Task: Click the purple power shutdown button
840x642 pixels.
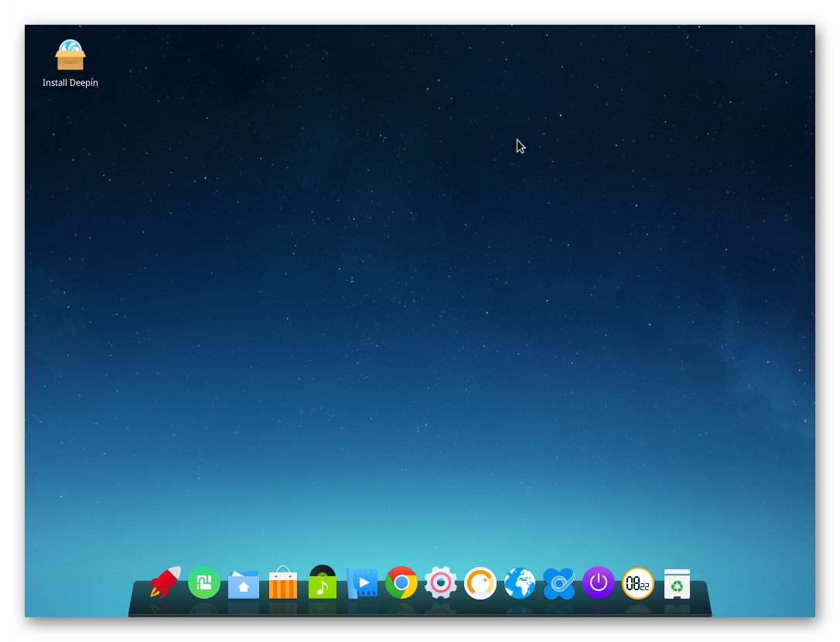Action: pos(599,582)
